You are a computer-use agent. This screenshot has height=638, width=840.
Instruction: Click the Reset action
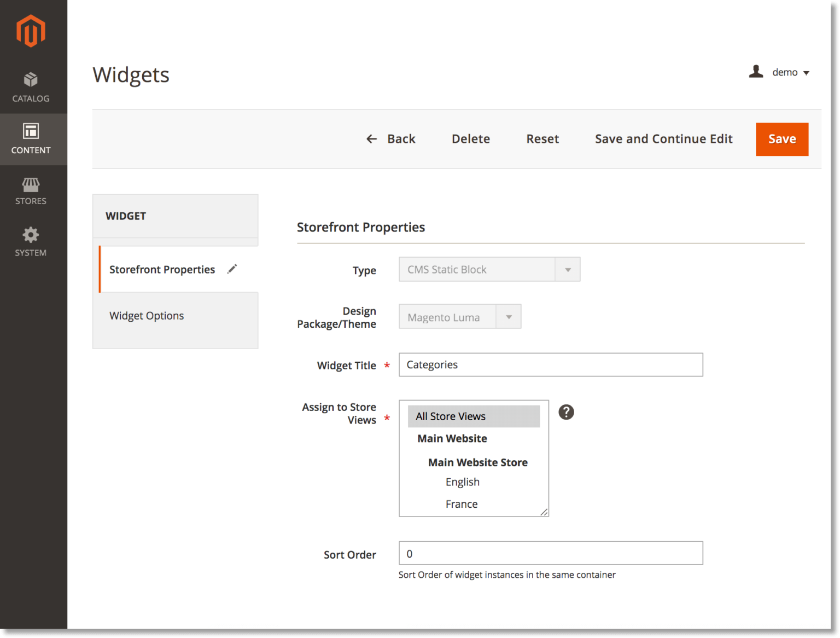pos(542,139)
